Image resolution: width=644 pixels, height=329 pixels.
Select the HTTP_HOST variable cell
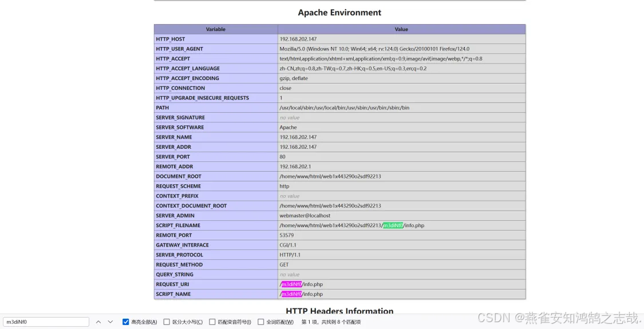[216, 39]
